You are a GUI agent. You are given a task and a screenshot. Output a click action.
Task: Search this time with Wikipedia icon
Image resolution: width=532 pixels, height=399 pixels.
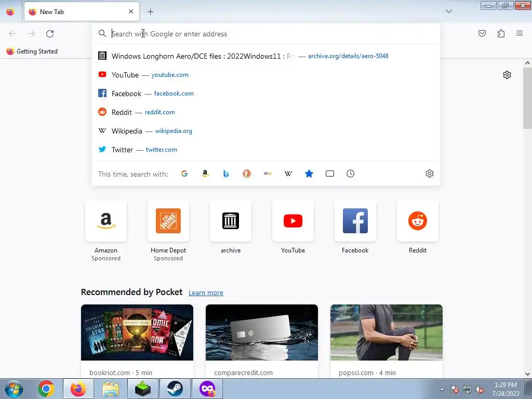(288, 174)
